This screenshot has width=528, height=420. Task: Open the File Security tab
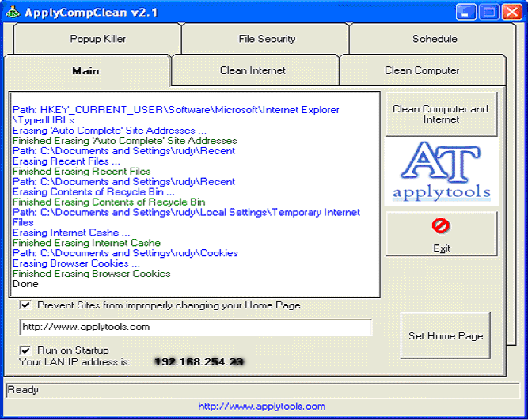pos(267,39)
